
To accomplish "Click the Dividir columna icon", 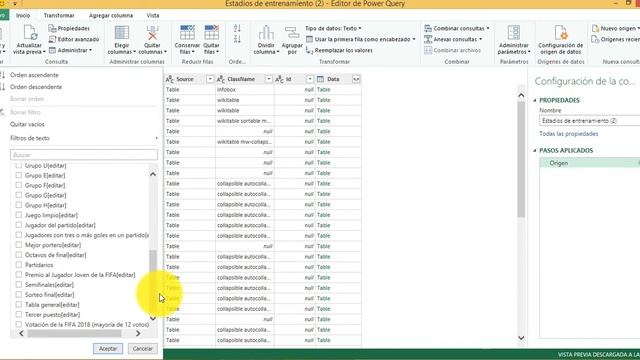I will [x=266, y=33].
